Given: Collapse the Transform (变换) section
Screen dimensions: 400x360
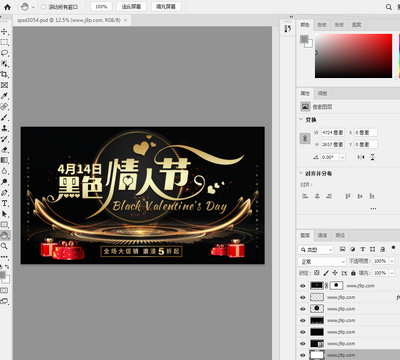Looking at the screenshot, I should 301,119.
